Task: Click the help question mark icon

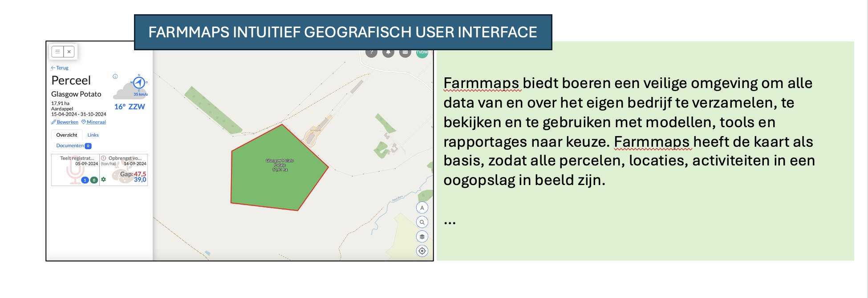Action: [x=371, y=52]
